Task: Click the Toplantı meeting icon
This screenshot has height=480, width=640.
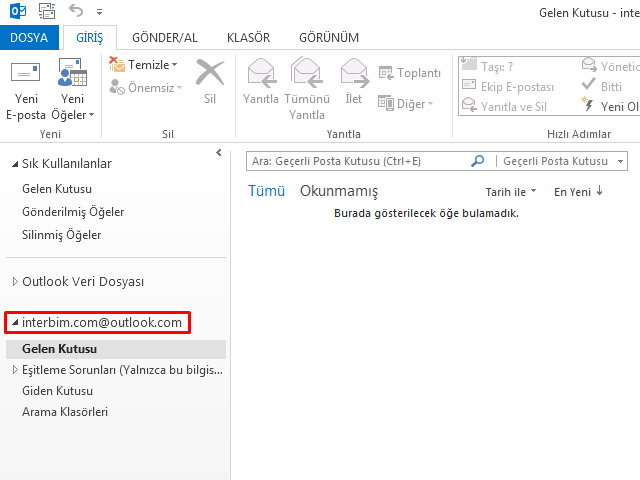Action: (409, 73)
